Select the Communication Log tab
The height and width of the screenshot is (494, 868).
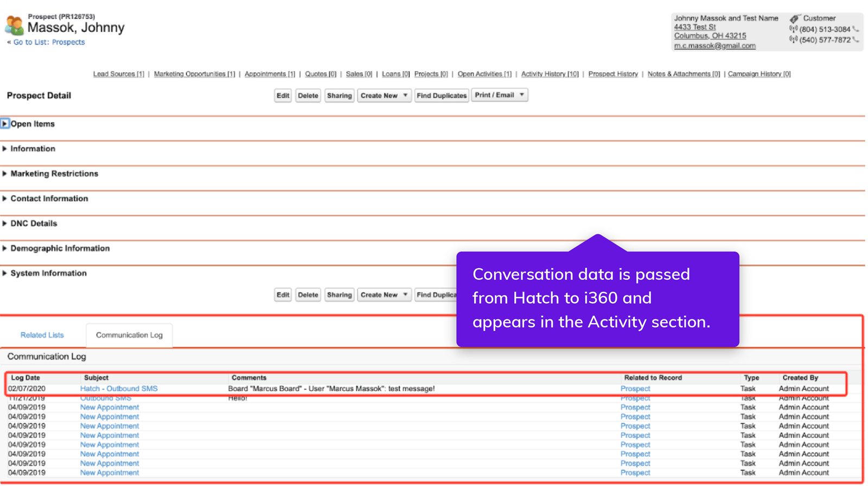[x=129, y=335]
